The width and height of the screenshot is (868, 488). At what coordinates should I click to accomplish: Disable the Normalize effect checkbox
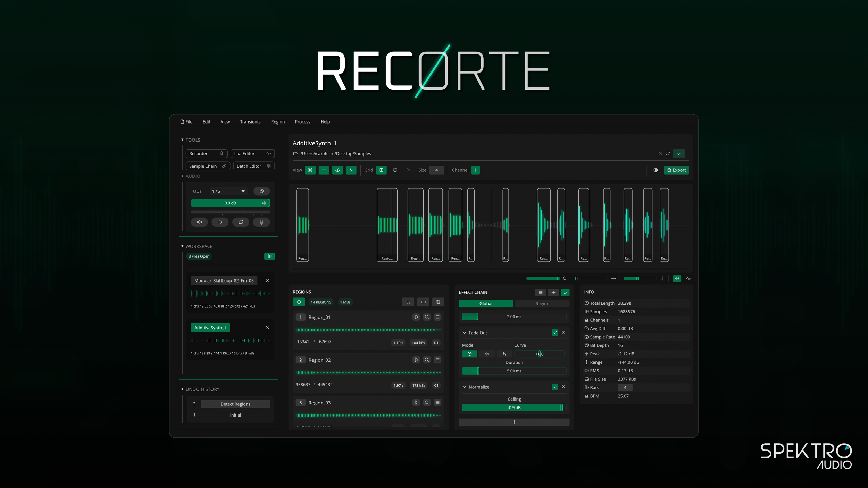[x=555, y=387]
